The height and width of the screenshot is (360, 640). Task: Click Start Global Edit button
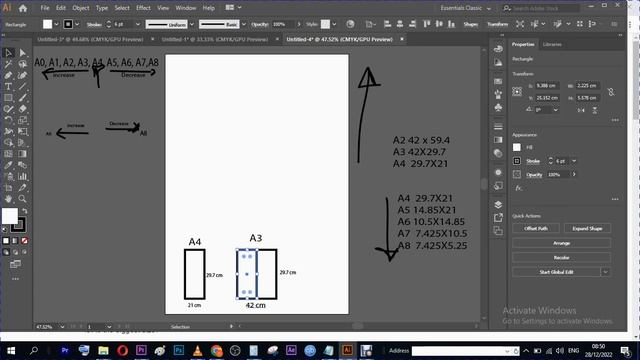(x=556, y=272)
